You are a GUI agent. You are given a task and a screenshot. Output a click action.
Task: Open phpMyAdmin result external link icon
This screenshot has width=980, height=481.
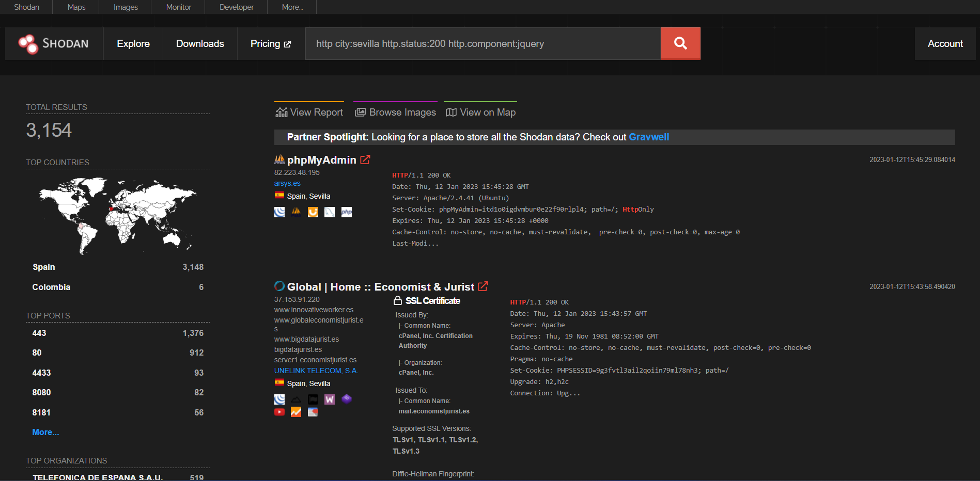click(365, 160)
